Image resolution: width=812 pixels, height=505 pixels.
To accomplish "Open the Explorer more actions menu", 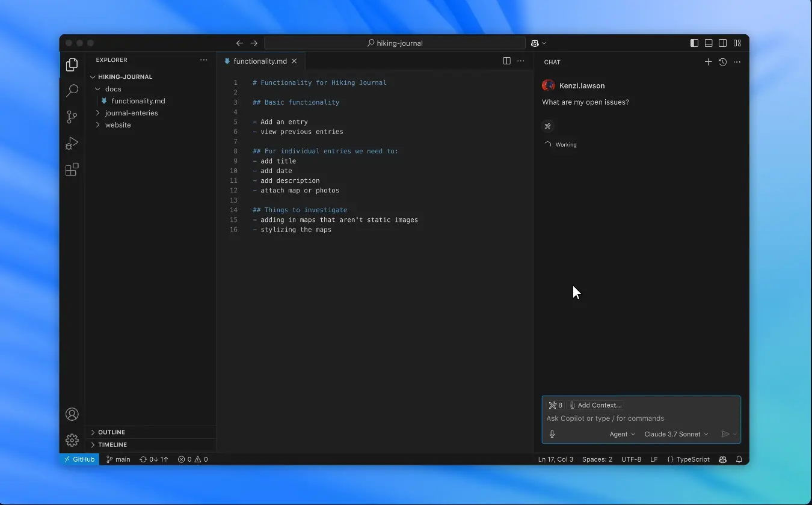I will (203, 60).
